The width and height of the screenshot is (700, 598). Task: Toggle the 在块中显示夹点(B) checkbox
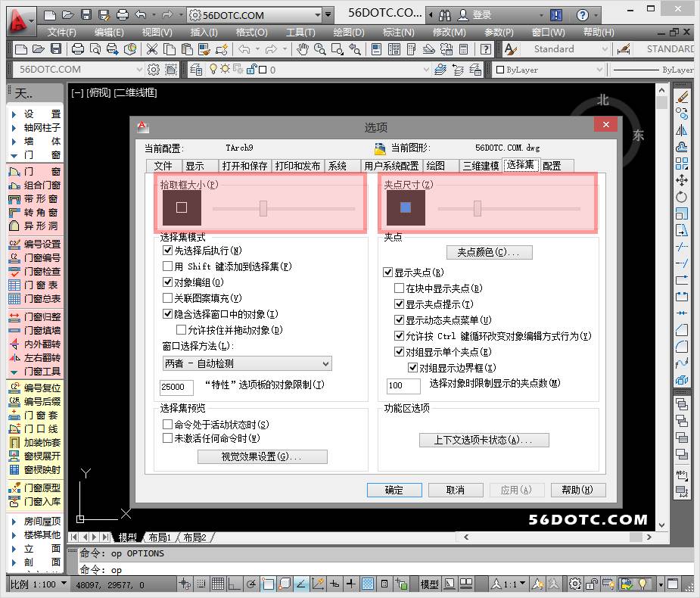click(x=400, y=288)
